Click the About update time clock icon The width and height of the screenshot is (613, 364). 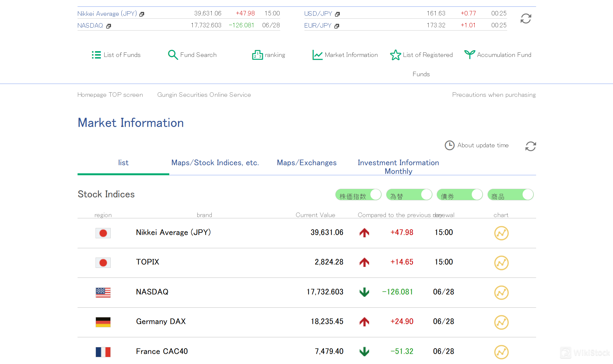coord(450,145)
